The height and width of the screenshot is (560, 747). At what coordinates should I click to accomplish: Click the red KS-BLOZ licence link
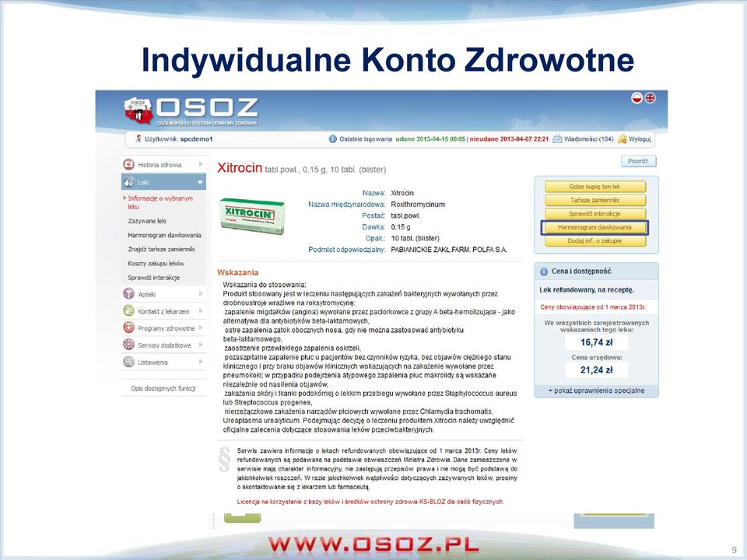[x=370, y=502]
